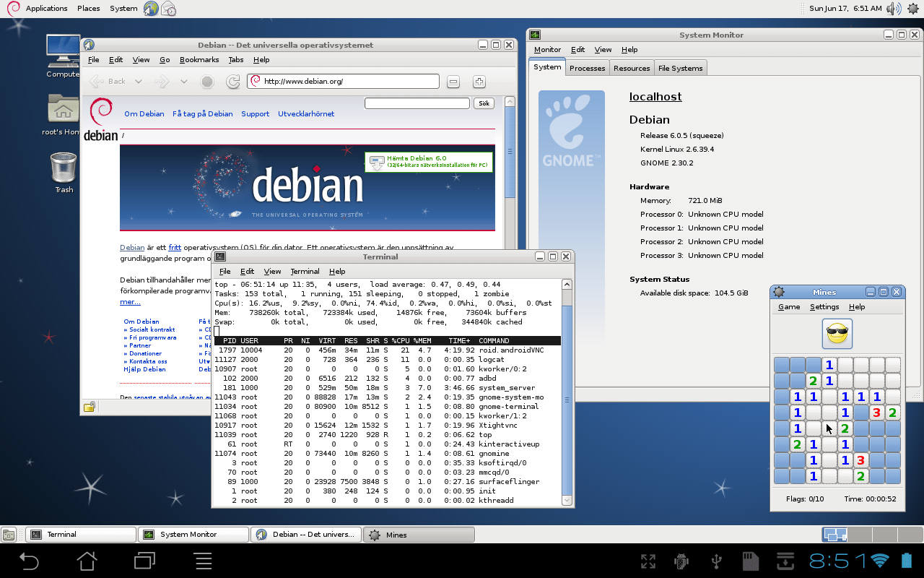
Task: Click the padlock icon in the browser status bar
Action: pyautogui.click(x=89, y=407)
